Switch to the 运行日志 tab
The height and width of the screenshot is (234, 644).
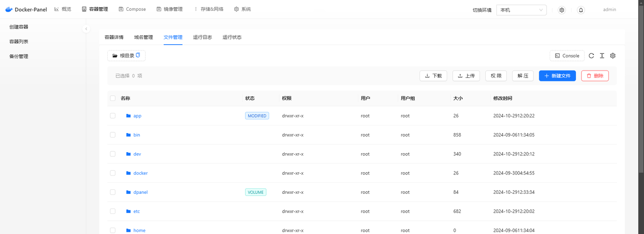point(203,38)
